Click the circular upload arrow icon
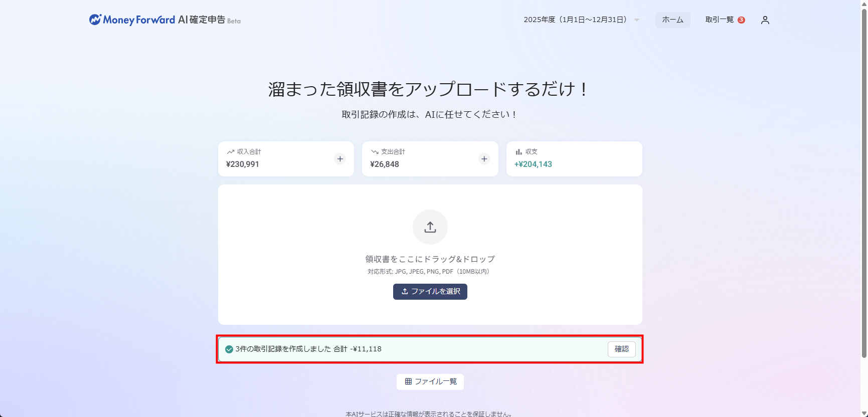This screenshot has width=868, height=417. 430,227
